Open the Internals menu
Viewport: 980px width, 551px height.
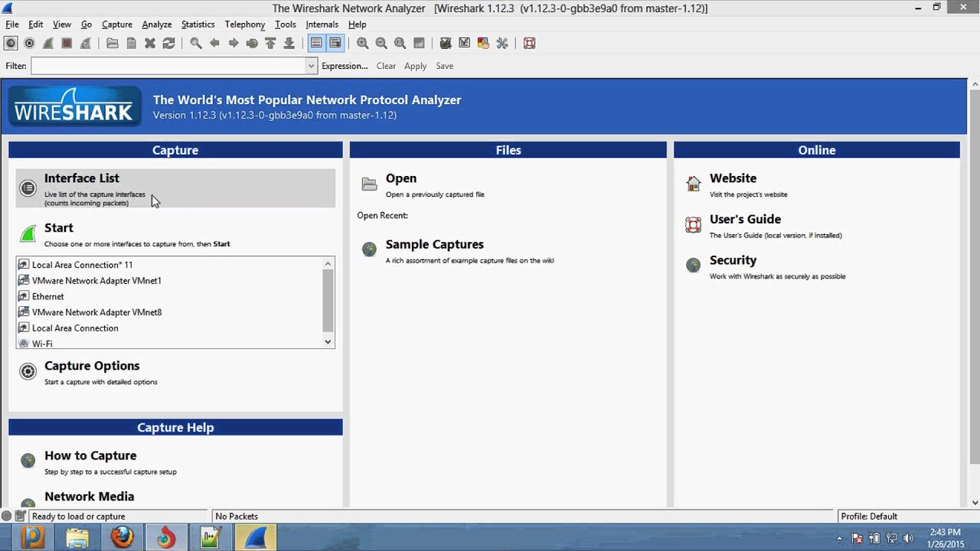pos(322,24)
